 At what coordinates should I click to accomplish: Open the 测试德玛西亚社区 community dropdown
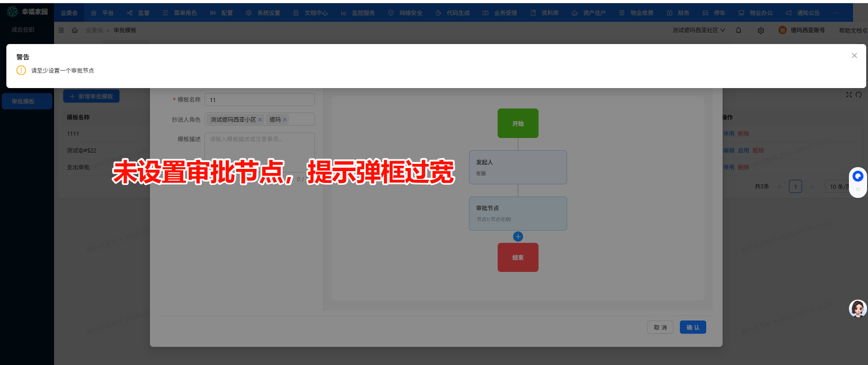pos(698,30)
